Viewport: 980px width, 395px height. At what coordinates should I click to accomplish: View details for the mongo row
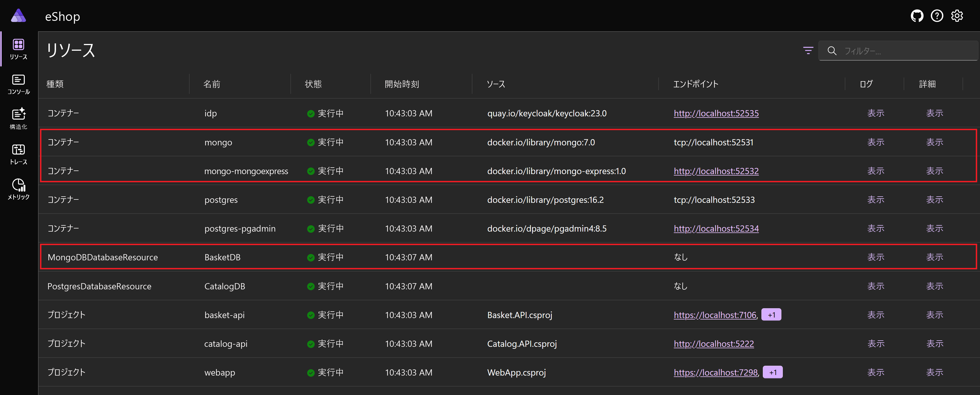934,142
